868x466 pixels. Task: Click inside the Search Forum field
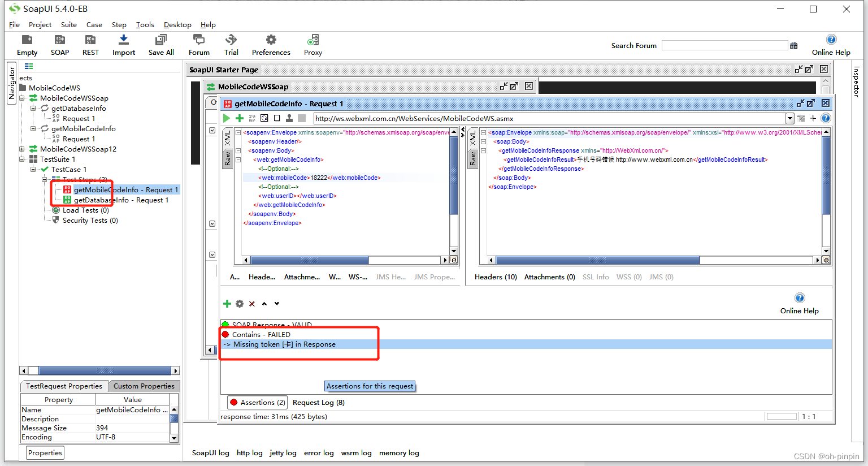point(725,45)
